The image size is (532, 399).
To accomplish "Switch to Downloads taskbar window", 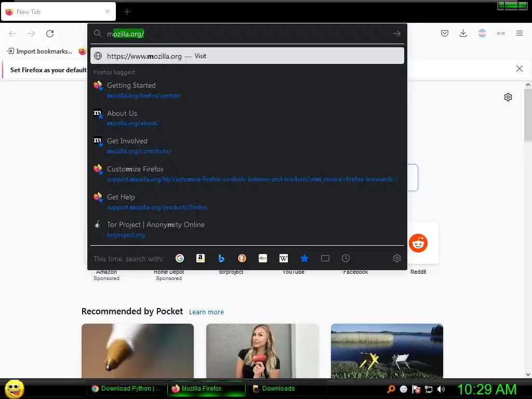I will click(x=287, y=389).
